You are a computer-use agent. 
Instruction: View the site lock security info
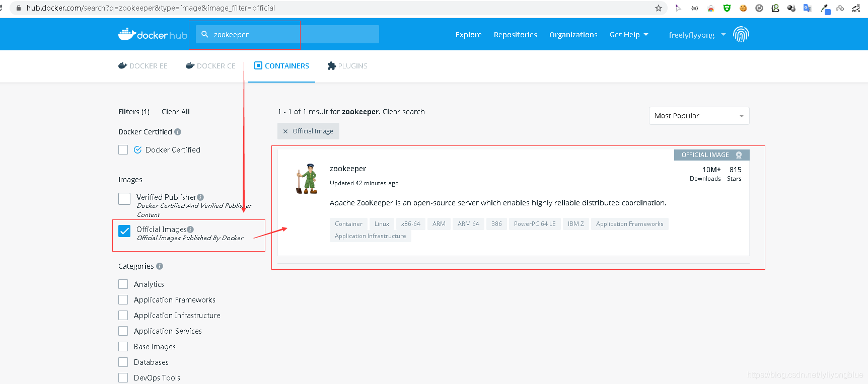click(19, 8)
